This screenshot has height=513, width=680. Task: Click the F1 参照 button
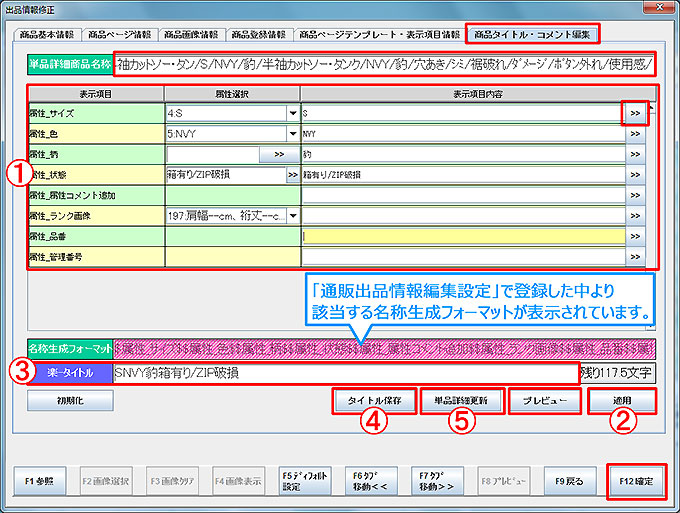click(39, 481)
